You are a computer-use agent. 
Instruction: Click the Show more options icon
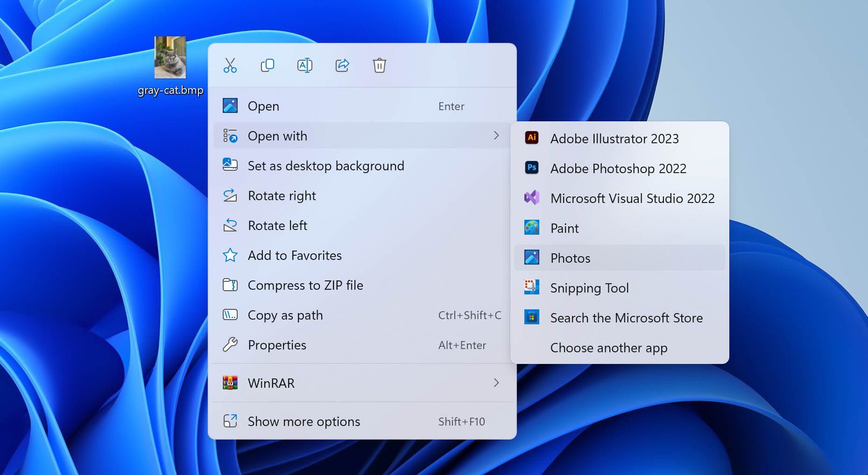click(x=230, y=421)
